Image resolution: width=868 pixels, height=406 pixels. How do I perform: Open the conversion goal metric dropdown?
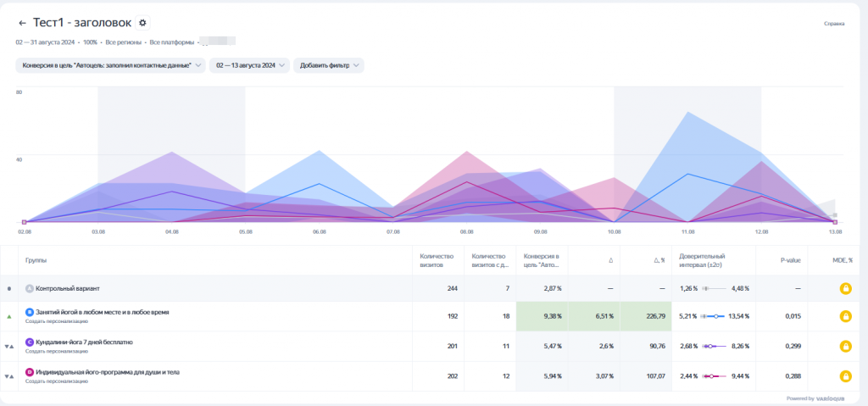tap(111, 65)
